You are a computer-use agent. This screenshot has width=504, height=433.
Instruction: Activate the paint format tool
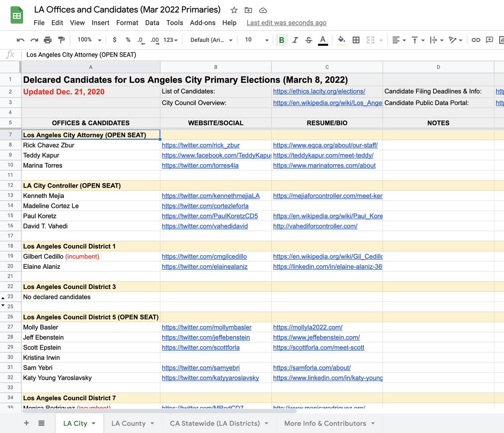(61, 40)
